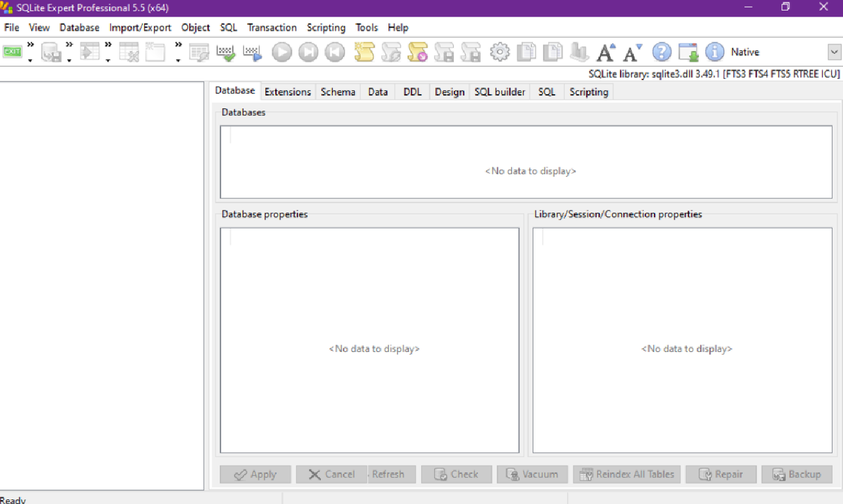
Task: Click the new script scroll with star
Action: [x=364, y=52]
